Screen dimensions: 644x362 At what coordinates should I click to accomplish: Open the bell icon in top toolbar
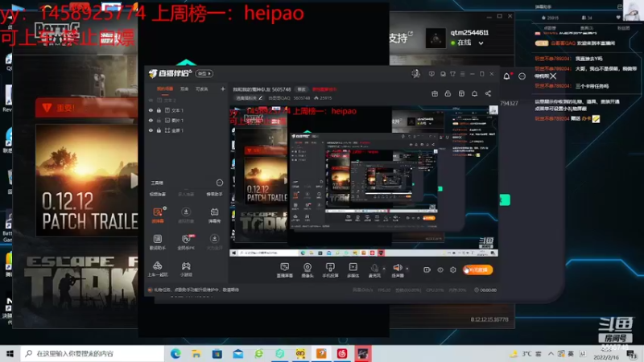tap(474, 93)
